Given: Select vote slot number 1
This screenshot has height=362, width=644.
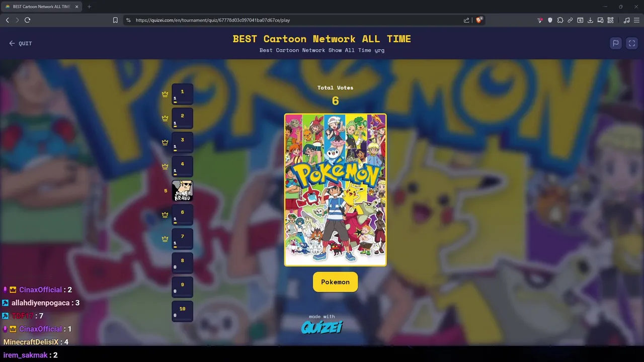Looking at the screenshot, I should pos(182,94).
